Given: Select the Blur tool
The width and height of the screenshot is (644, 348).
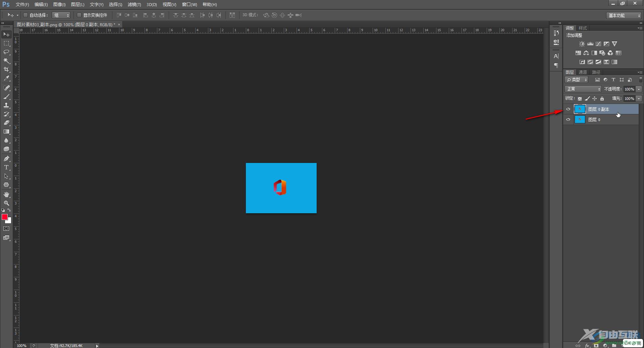Looking at the screenshot, I should click(x=6, y=140).
